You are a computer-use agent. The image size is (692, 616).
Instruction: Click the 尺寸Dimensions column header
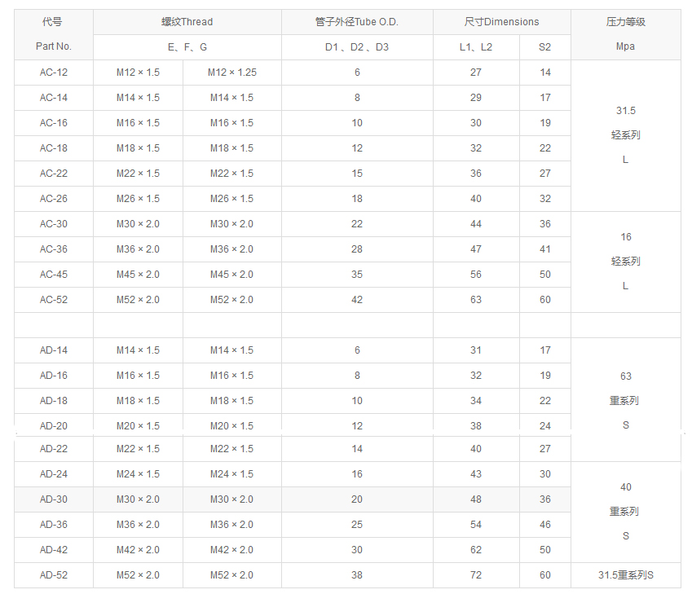click(501, 22)
